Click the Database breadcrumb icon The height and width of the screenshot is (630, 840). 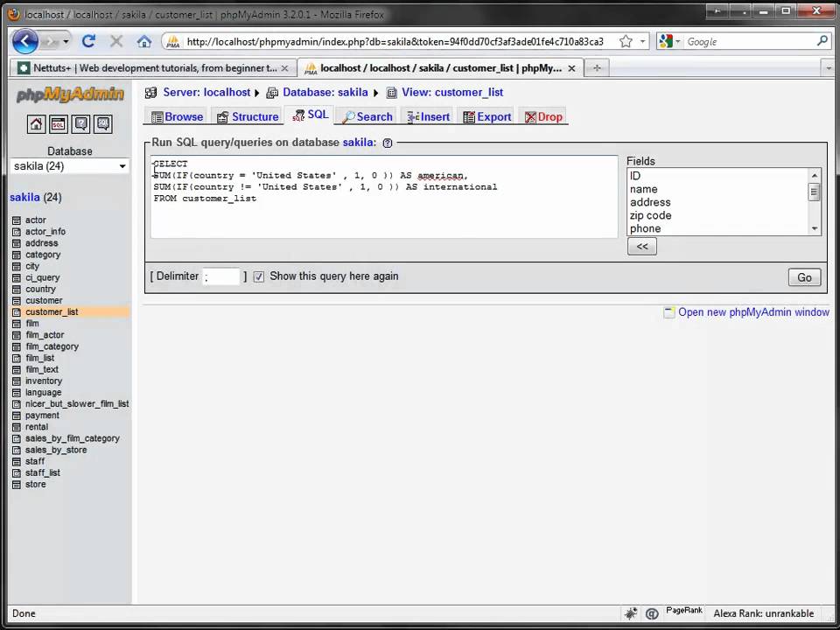[272, 93]
